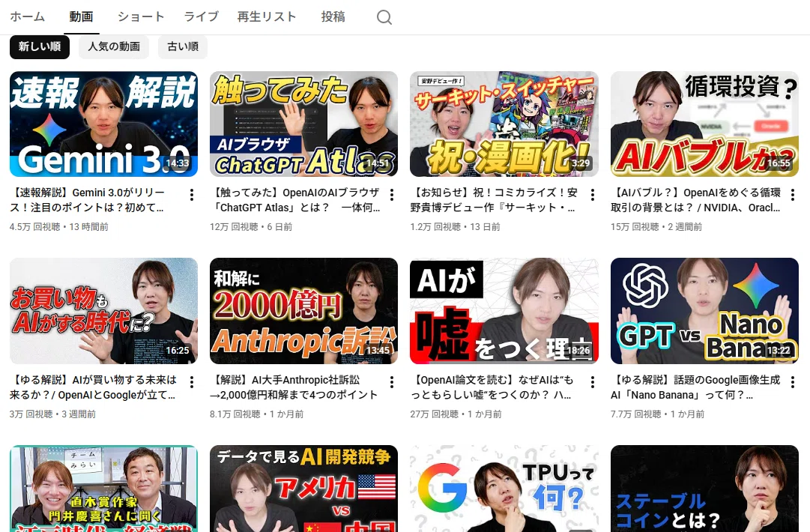Open more options for ChatGPT Atlas video
The width and height of the screenshot is (810, 532).
point(392,195)
